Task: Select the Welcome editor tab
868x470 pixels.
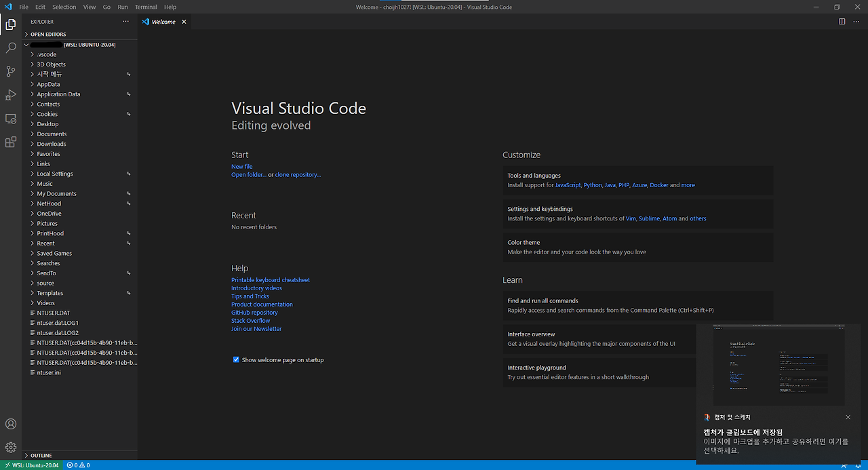Action: coord(164,22)
